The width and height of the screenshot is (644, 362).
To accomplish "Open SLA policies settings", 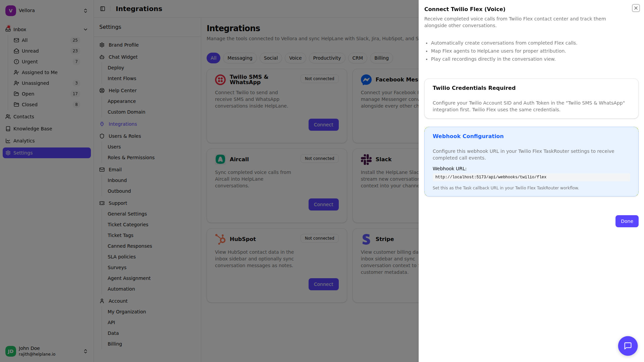I will click(x=122, y=257).
